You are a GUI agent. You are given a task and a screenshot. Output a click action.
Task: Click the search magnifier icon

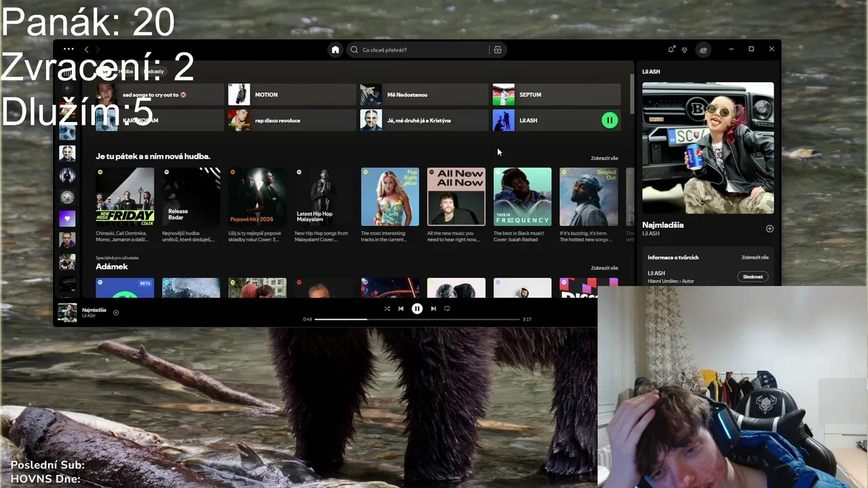[355, 49]
